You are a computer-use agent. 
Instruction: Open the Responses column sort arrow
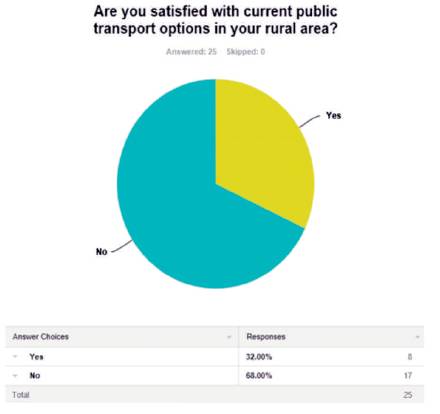[417, 337]
